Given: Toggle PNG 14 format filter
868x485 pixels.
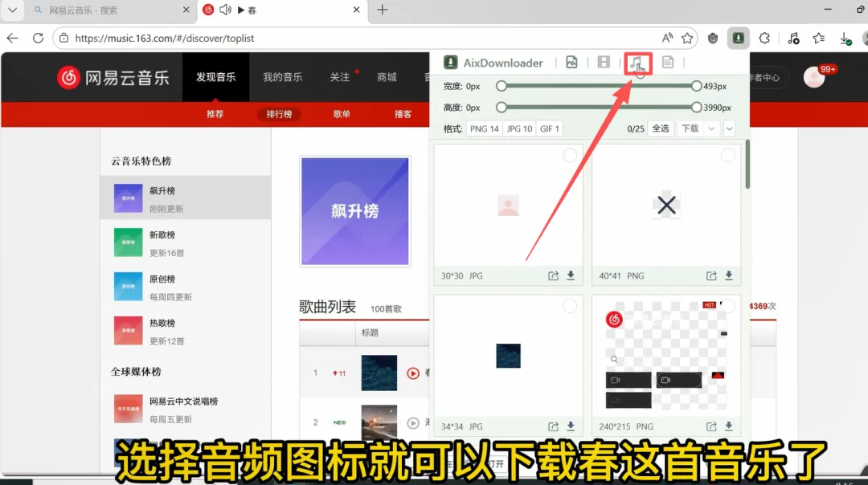Looking at the screenshot, I should coord(485,128).
